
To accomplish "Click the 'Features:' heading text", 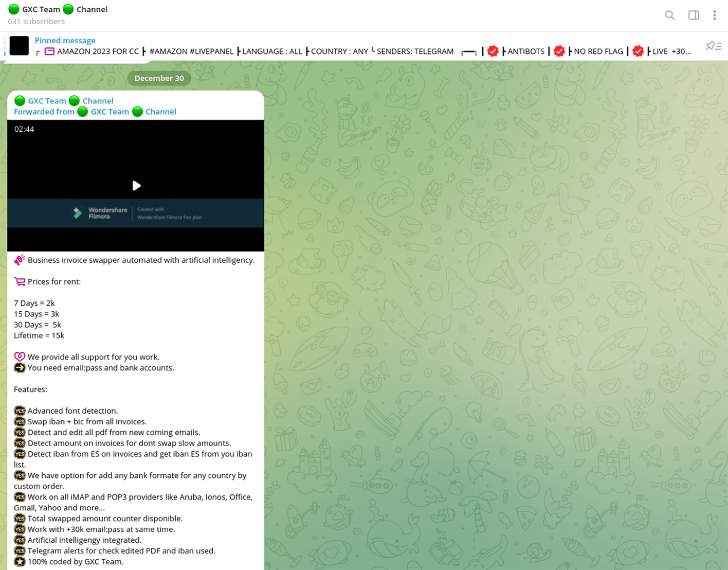I will point(30,389).
